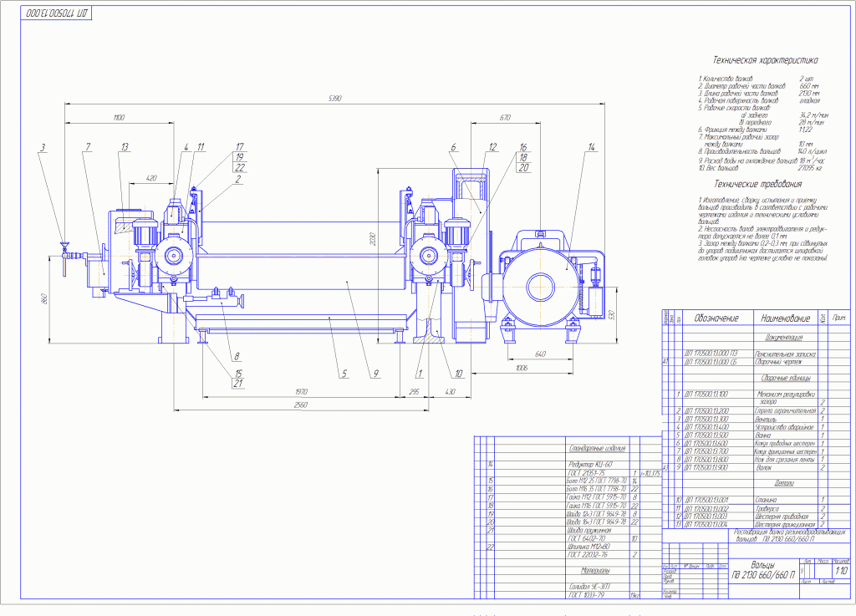Viewport: 856px width, 616px height.
Task: Click the dimension value '1100'
Action: coord(119,117)
